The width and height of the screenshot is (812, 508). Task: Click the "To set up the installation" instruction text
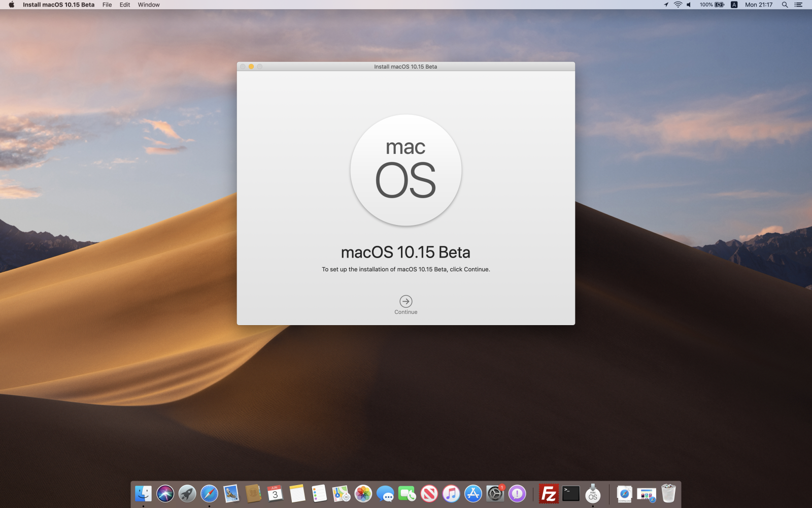[x=406, y=269]
